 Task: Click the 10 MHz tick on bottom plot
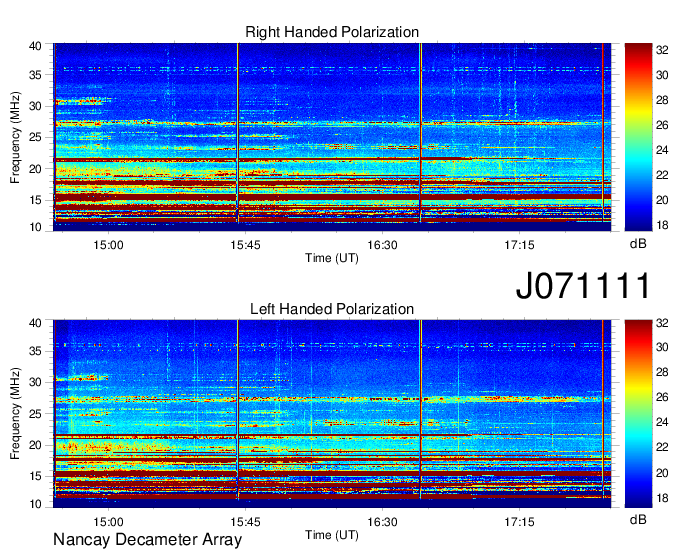pos(36,504)
